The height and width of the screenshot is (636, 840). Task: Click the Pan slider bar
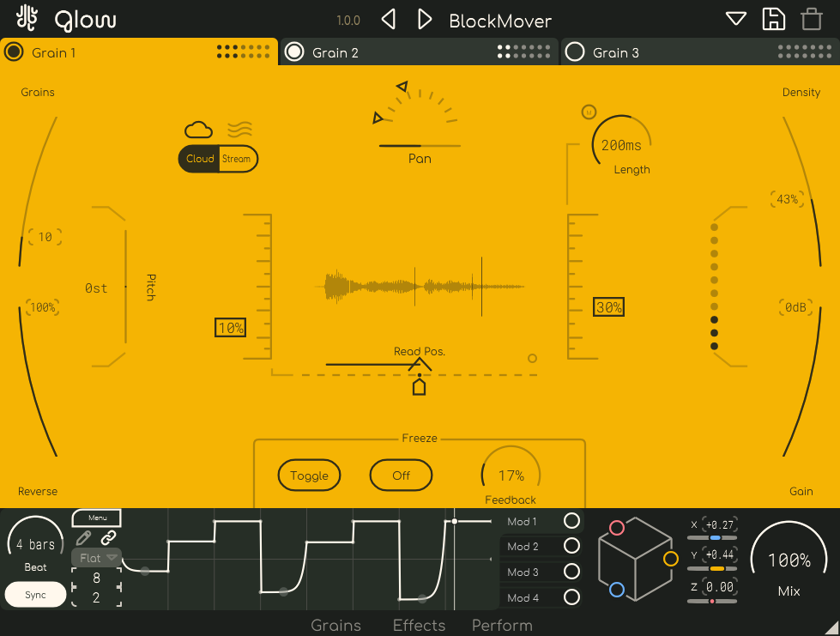tap(420, 146)
